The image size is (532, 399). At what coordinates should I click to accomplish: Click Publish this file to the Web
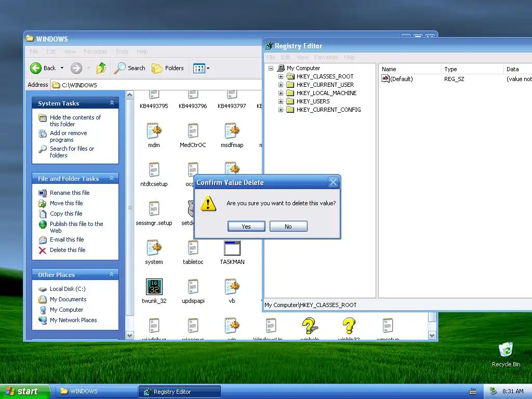pos(76,228)
